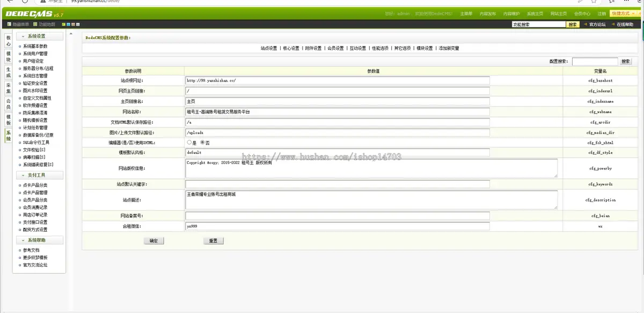The height and width of the screenshot is (313, 644).
Task: Collapse the sidebar using the small up arrow
Action: (70, 34)
